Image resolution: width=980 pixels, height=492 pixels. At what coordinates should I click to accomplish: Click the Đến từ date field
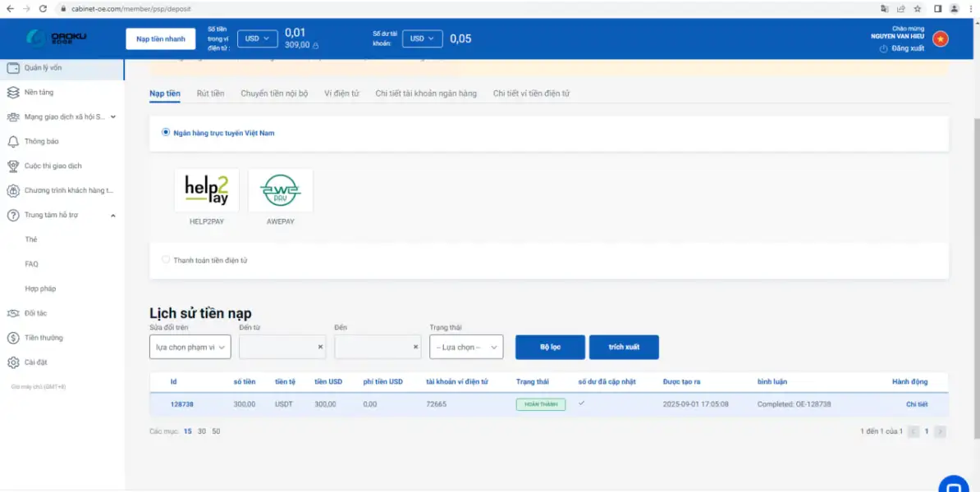(x=276, y=347)
